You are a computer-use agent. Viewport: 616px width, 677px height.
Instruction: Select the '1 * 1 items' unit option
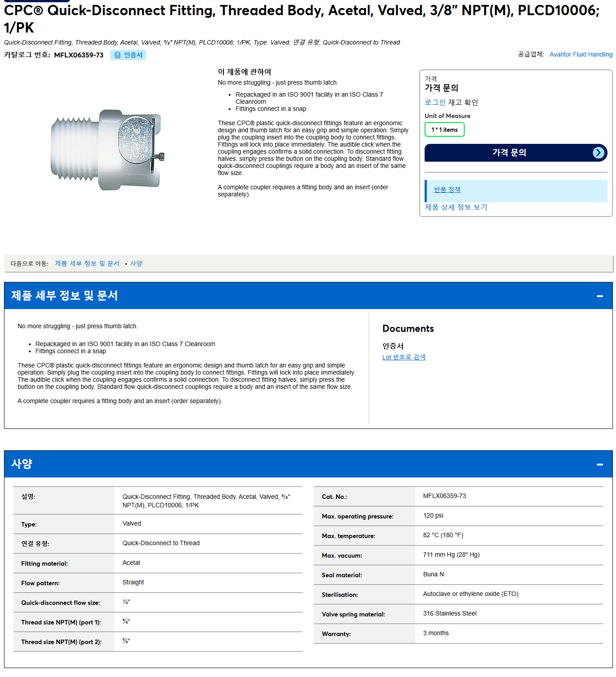pyautogui.click(x=444, y=130)
